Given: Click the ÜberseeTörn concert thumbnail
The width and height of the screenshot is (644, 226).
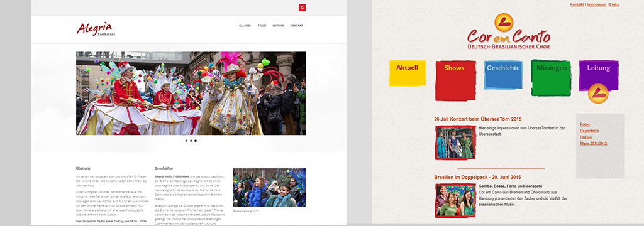Looking at the screenshot, I should 455,143.
